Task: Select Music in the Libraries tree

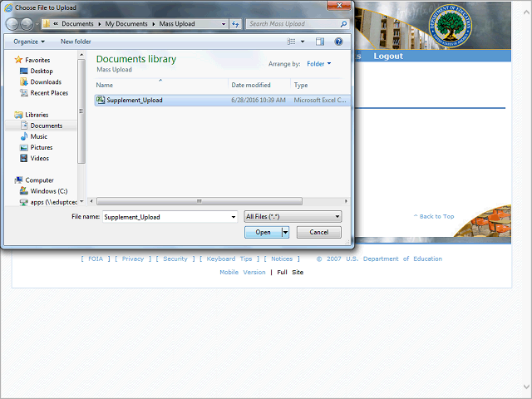Action: click(39, 136)
